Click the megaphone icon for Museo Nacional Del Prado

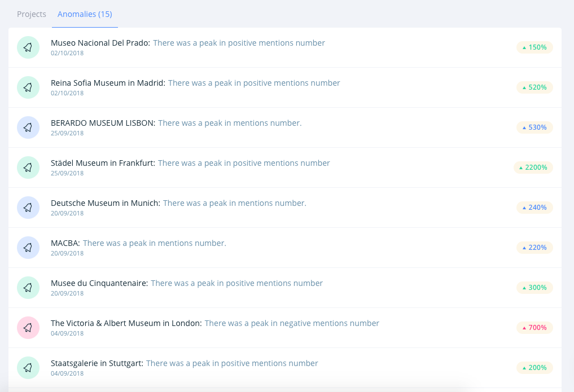[28, 47]
